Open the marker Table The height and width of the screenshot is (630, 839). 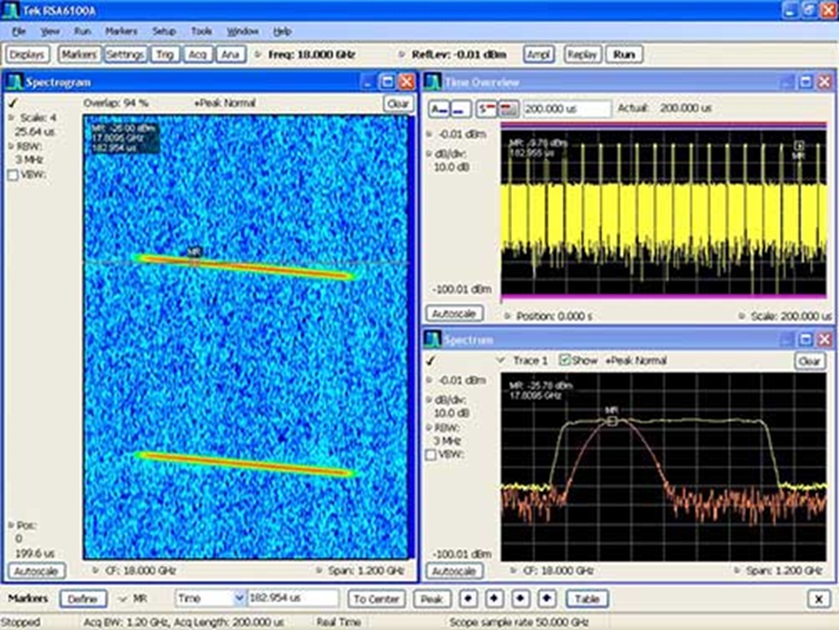(x=587, y=599)
